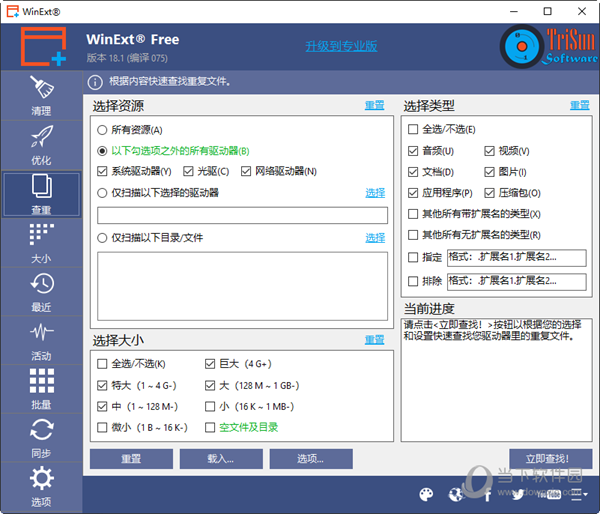The width and height of the screenshot is (600, 514).
Task: Click the 立即查找! button
Action: 551,459
